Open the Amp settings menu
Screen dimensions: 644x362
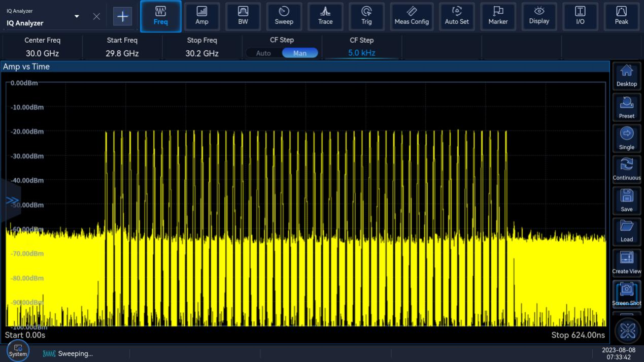click(201, 16)
